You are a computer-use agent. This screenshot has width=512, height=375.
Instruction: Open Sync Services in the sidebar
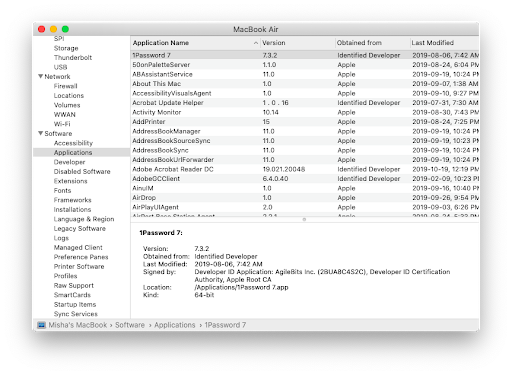coord(76,314)
